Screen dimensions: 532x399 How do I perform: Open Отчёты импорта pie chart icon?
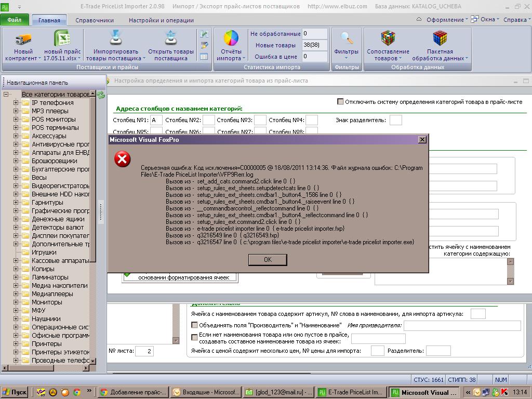231,38
